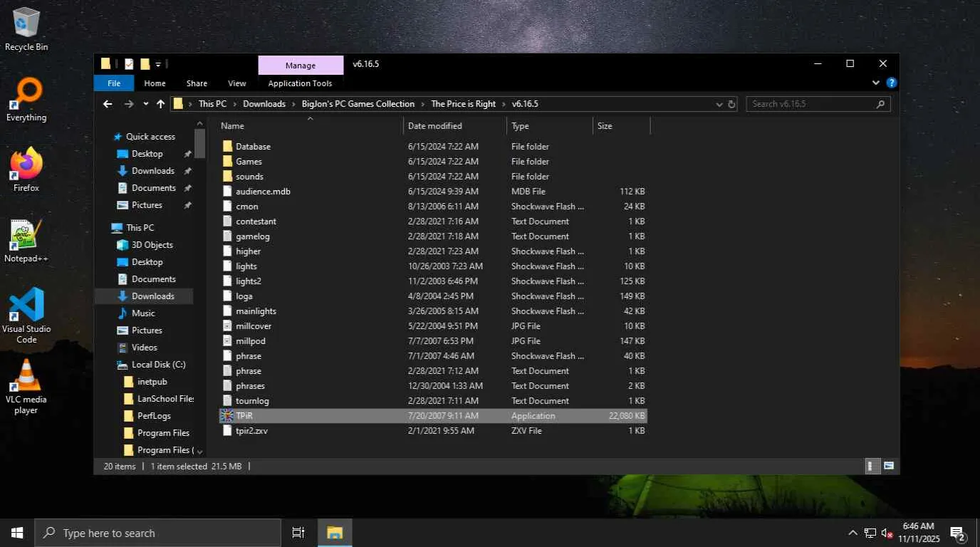The height and width of the screenshot is (547, 980).
Task: Switch to the View ribbon tab
Action: [x=237, y=83]
